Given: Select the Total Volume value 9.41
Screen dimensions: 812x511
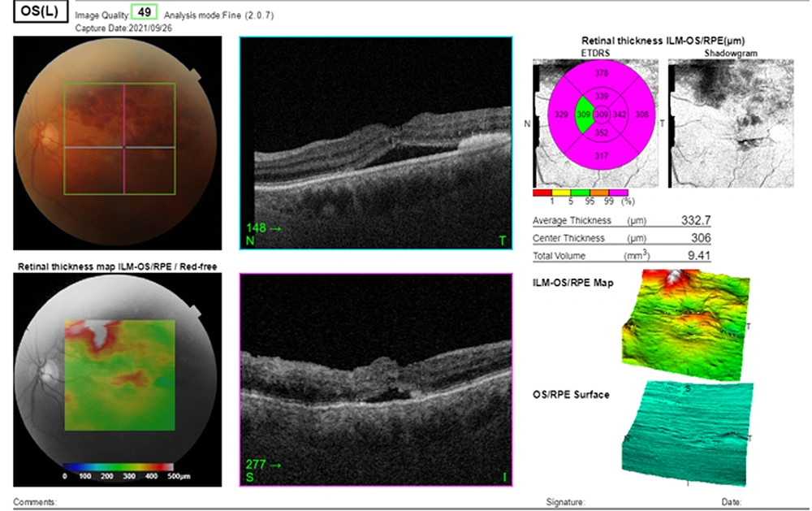Looking at the screenshot, I should coord(698,255).
